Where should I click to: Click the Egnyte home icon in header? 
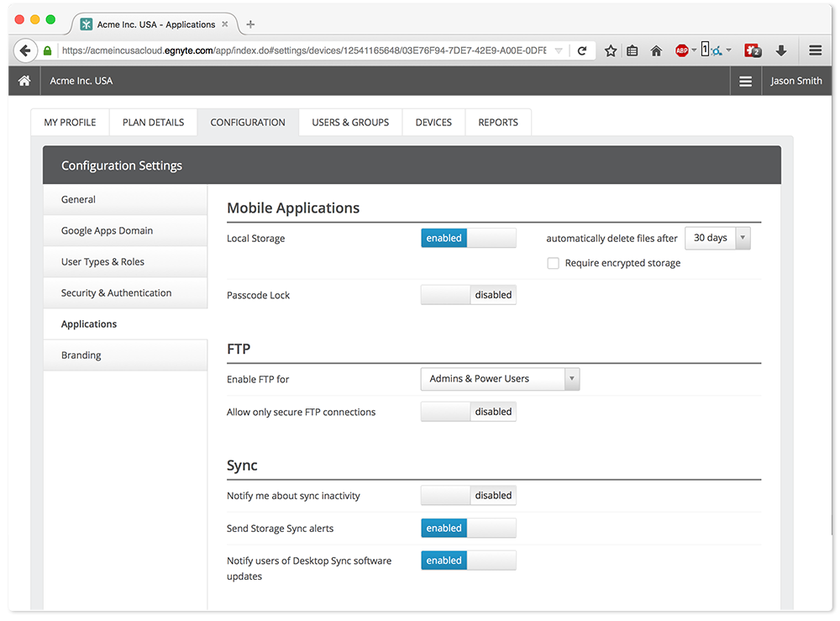[24, 81]
